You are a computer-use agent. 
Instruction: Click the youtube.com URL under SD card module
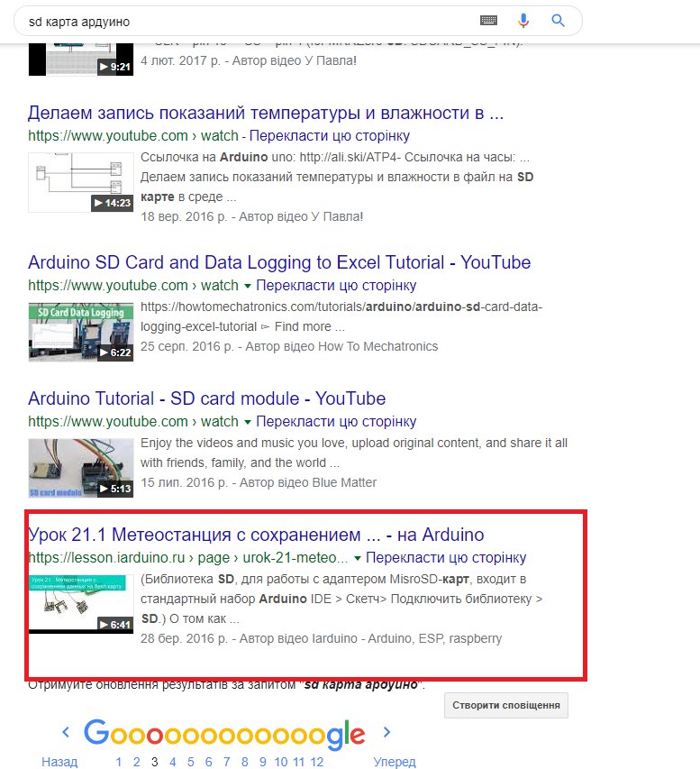132,422
